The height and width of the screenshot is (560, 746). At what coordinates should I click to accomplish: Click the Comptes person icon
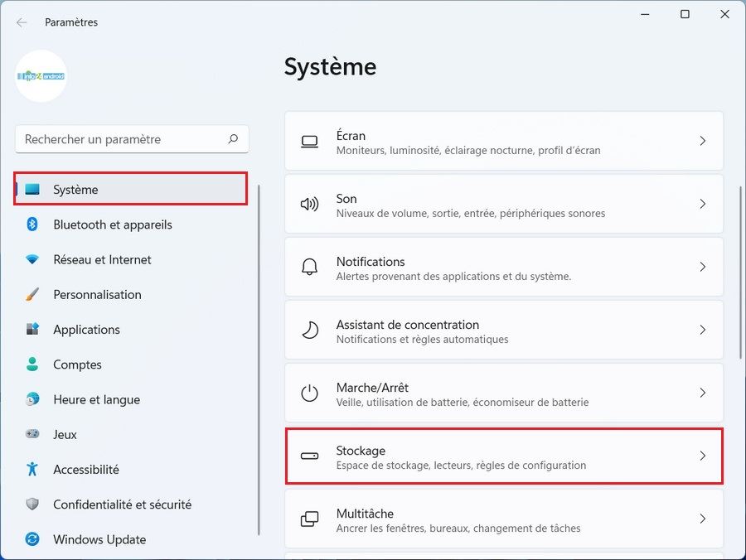pos(32,364)
